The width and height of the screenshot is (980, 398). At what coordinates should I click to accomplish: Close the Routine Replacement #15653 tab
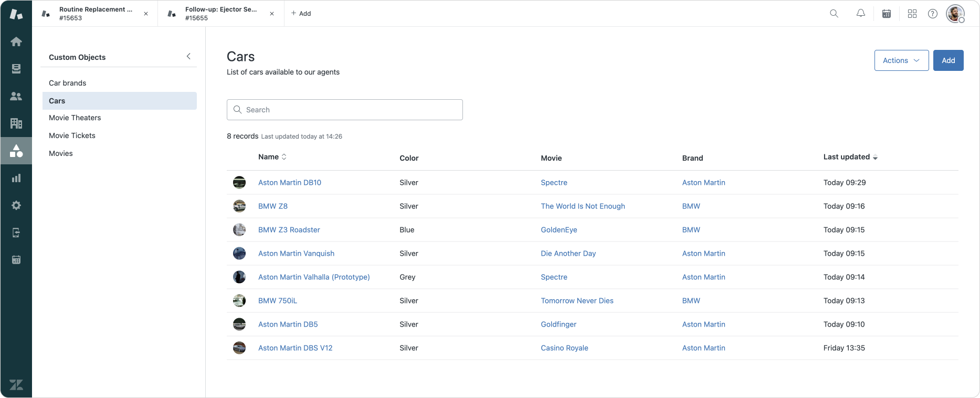tap(146, 14)
